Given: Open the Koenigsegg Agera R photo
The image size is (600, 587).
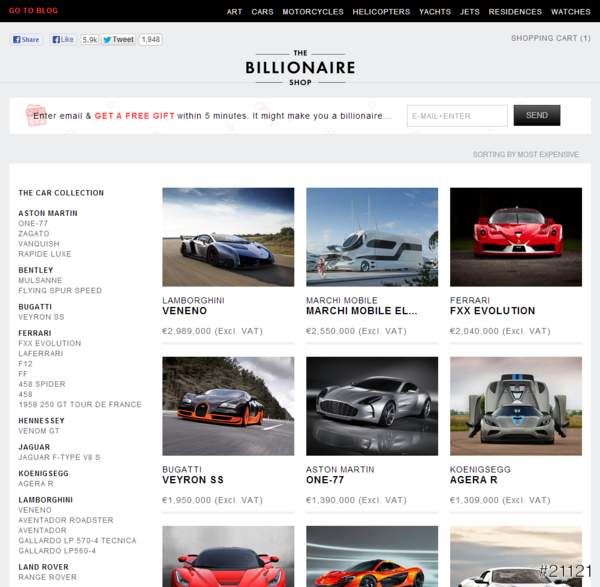Looking at the screenshot, I should [516, 406].
